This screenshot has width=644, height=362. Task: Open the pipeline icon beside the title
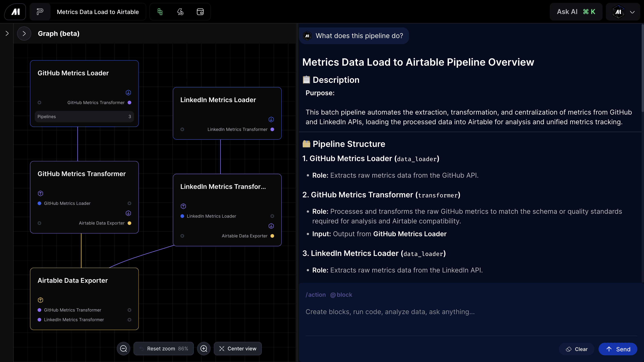tap(40, 12)
